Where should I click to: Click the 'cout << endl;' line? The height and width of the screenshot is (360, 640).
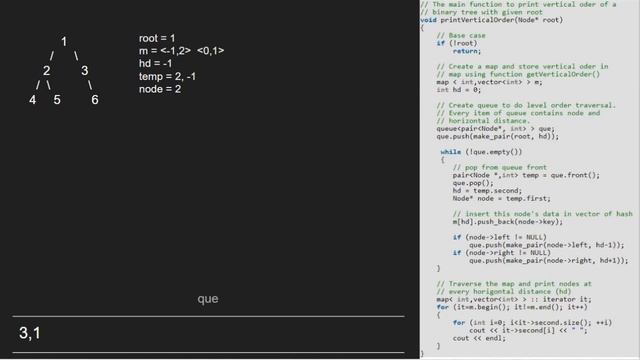coord(479,338)
